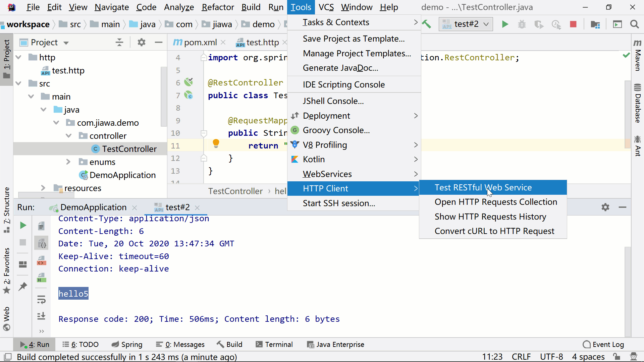Viewport: 644px width, 362px height.
Task: Select TestController in project tree
Action: [129, 149]
